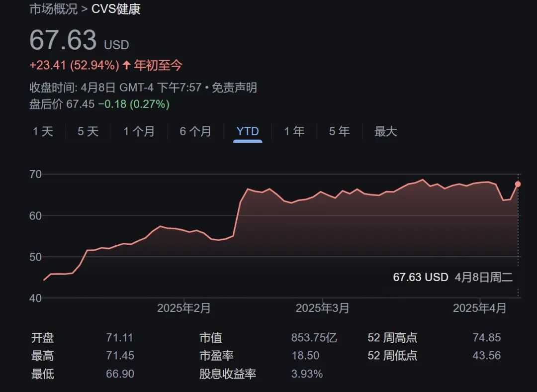Select the 5 天 range tab
537x392 pixels.
(x=88, y=131)
